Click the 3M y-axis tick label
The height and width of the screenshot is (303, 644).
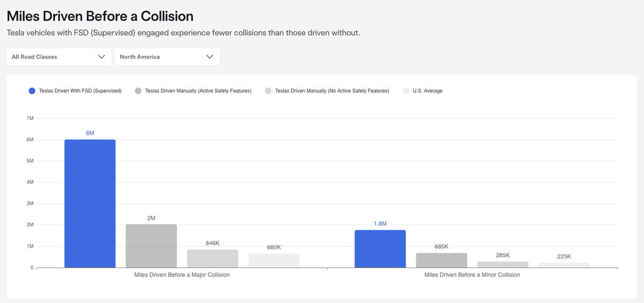(30, 204)
